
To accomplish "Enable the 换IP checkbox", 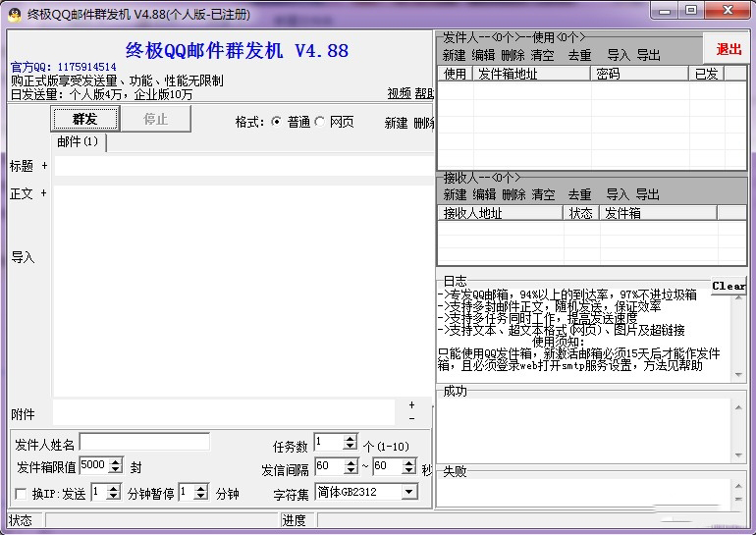I will point(22,494).
